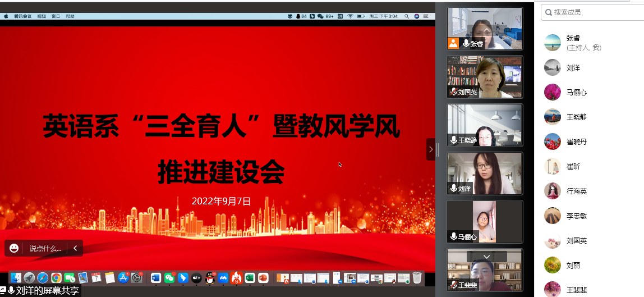Select 崔晓丹 in the member list
This screenshot has width=644, height=297.
(x=576, y=142)
